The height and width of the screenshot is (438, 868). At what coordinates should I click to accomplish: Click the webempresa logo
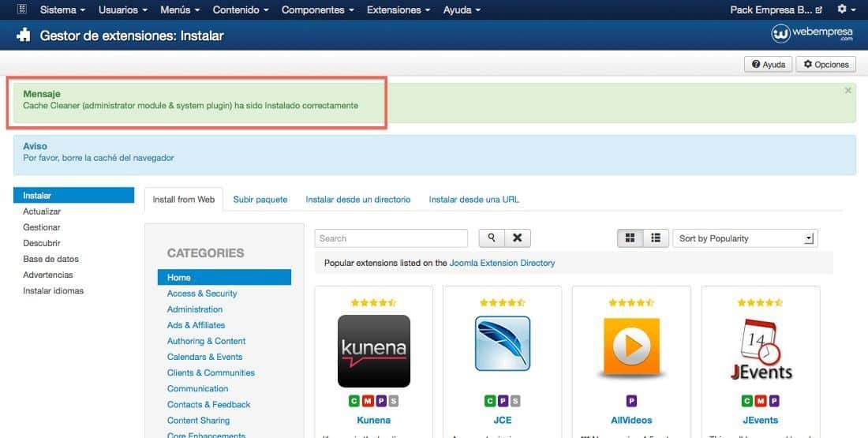pos(812,34)
